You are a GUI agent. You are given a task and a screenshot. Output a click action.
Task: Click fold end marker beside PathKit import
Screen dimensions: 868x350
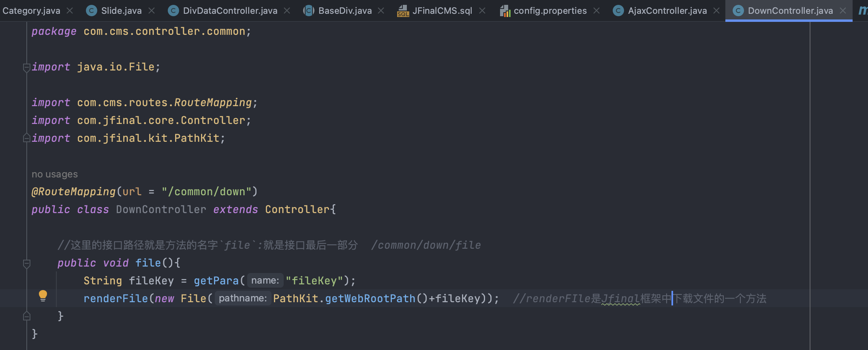[x=27, y=138]
